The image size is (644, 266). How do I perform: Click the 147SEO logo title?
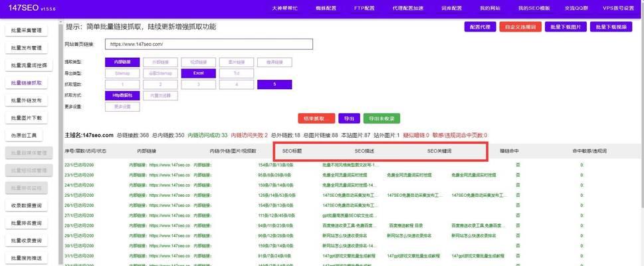pyautogui.click(x=23, y=8)
